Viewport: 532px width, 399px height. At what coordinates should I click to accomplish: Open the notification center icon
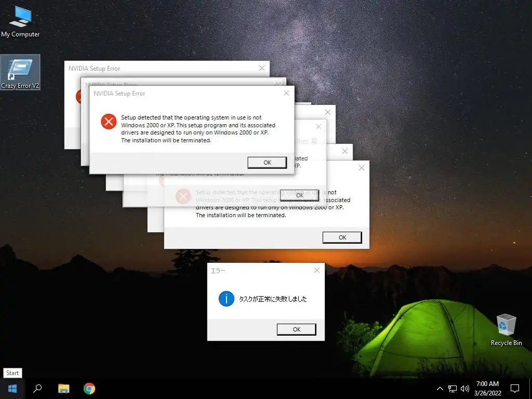pyautogui.click(x=515, y=389)
